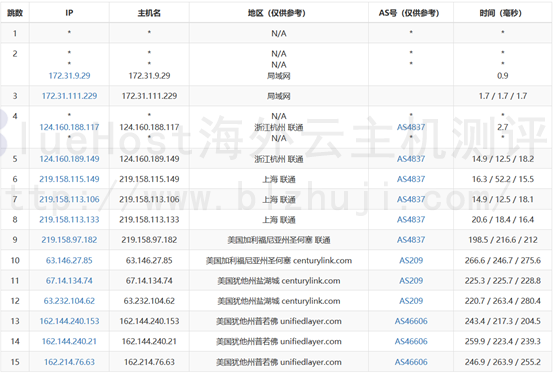Open AS4837 link in hop 4 row
Viewport: 554px width, 375px height.
[x=411, y=127]
